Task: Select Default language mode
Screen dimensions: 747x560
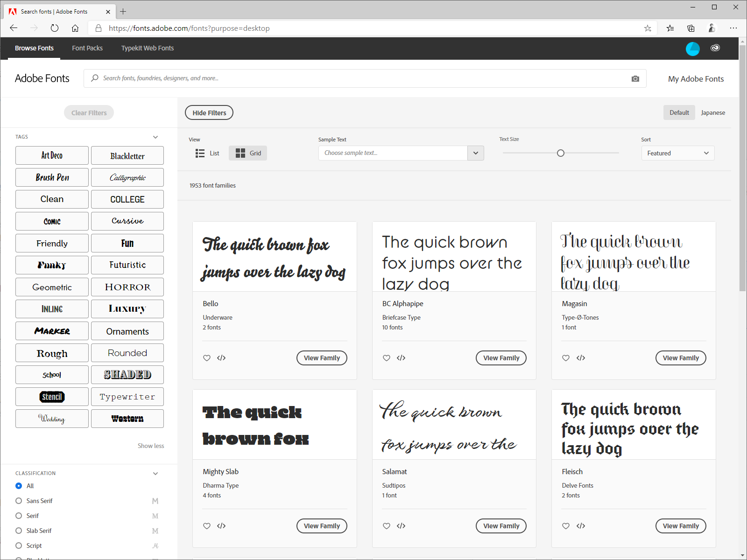Action: pyautogui.click(x=679, y=112)
